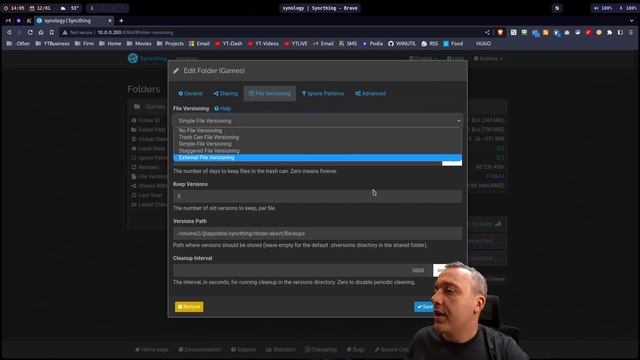Open the Brave Shields lion icon
This screenshot has width=640, height=360.
pos(500,32)
